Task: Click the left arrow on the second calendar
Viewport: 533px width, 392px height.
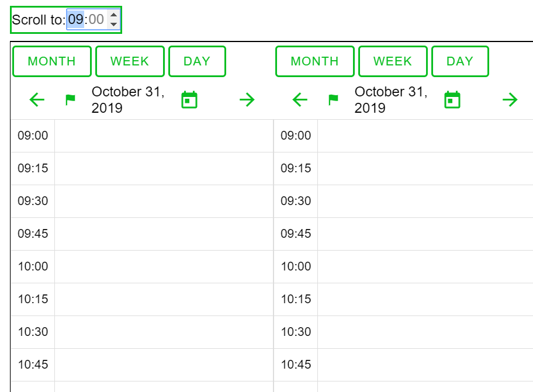Action: pyautogui.click(x=299, y=99)
